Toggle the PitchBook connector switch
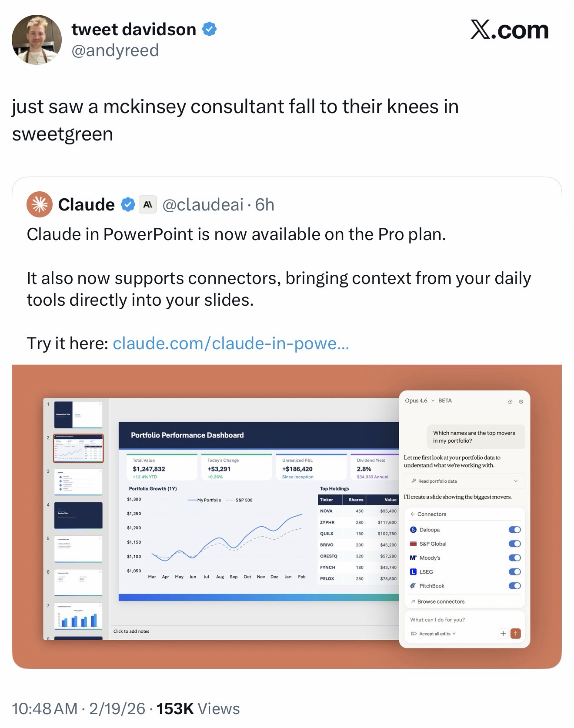 [x=514, y=586]
